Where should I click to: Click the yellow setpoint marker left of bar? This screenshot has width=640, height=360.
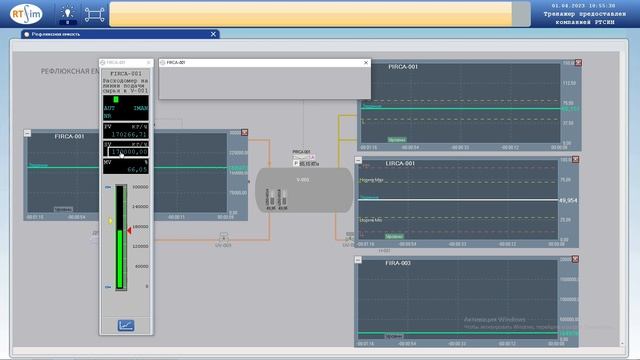point(110,221)
